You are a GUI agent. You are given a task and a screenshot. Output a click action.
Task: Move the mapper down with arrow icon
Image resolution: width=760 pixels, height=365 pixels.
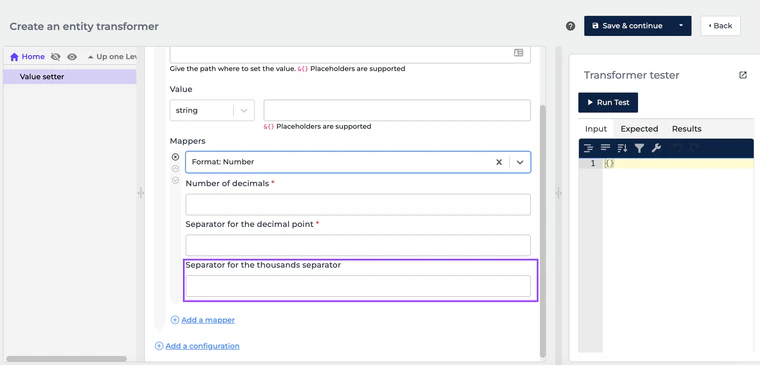(x=175, y=180)
